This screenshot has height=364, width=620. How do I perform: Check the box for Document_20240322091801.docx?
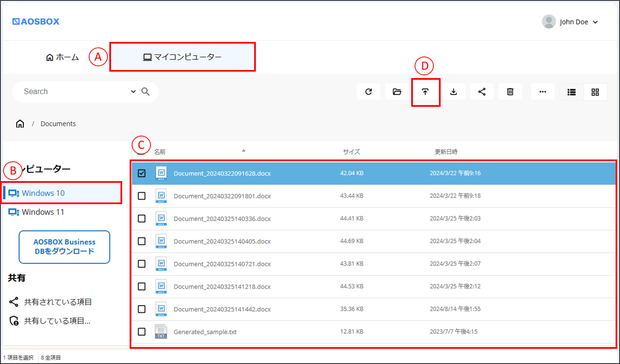tap(142, 196)
